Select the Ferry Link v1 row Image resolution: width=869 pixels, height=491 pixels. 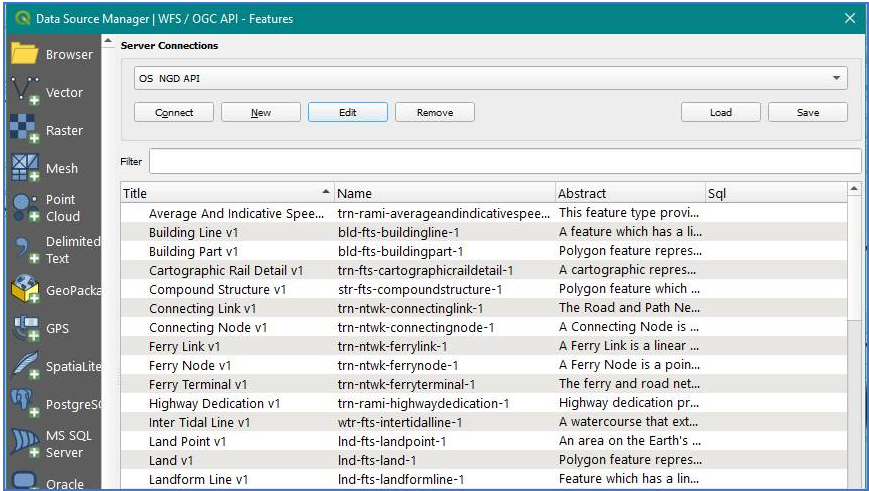484,346
